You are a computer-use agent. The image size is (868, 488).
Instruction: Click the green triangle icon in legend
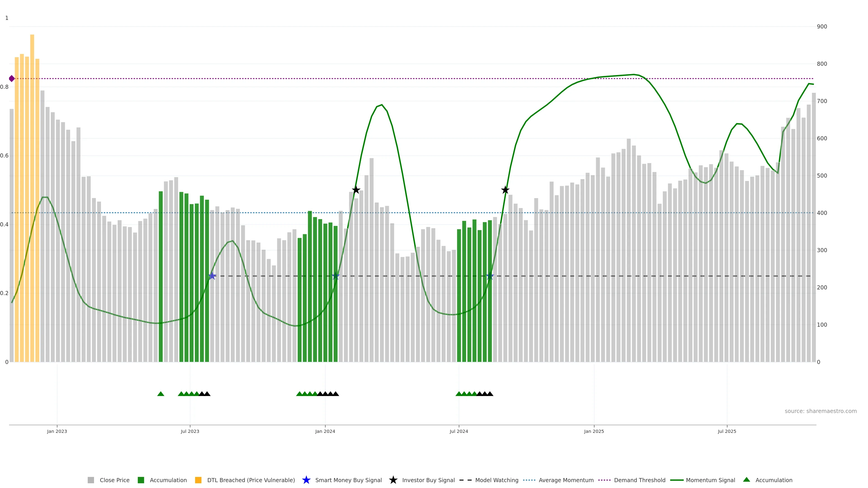point(746,480)
